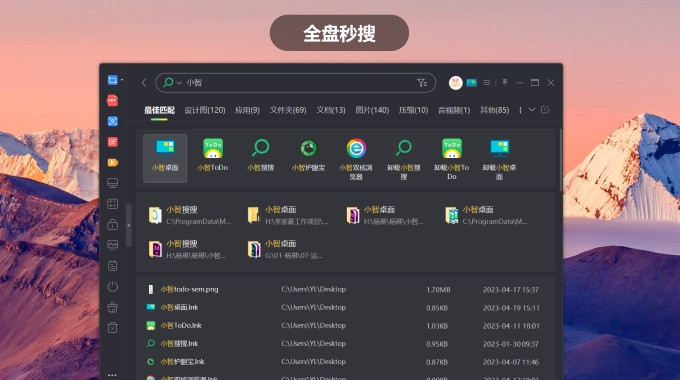
Task: Open the blue text-recognition scan tool
Action: pos(112,121)
